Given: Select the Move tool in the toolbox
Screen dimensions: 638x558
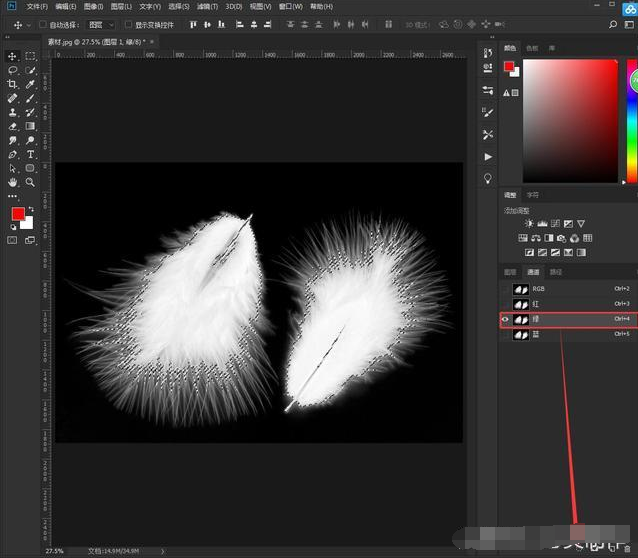Looking at the screenshot, I should click(12, 57).
